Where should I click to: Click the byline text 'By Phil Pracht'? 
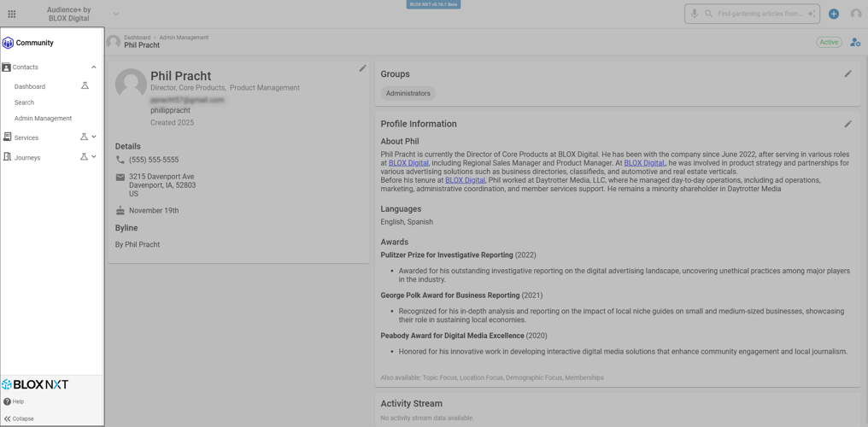click(x=138, y=244)
